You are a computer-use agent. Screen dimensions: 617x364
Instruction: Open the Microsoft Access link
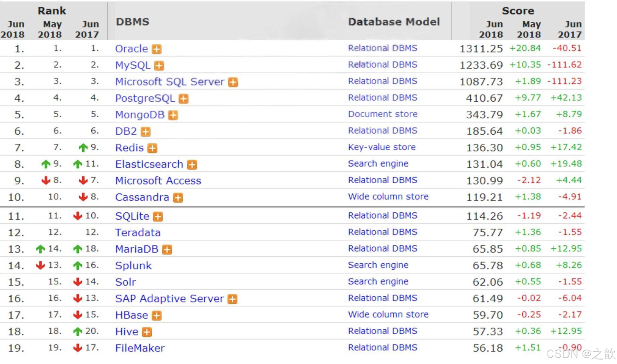(158, 181)
